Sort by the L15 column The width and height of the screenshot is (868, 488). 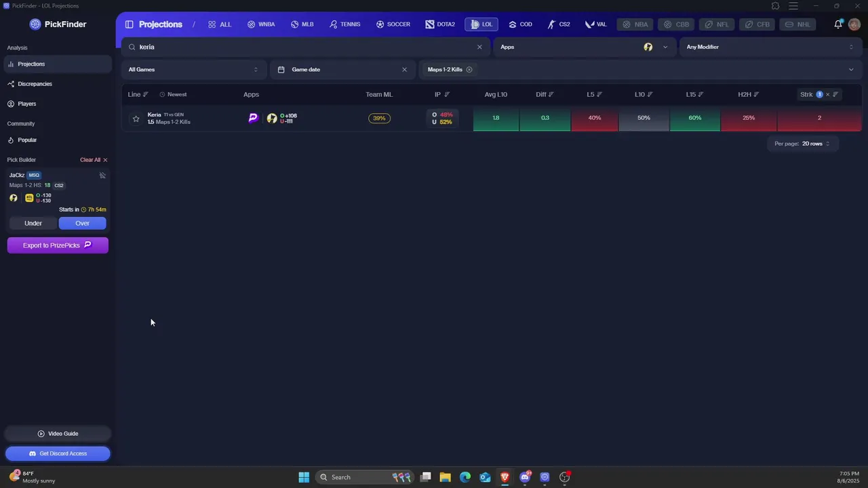(695, 94)
